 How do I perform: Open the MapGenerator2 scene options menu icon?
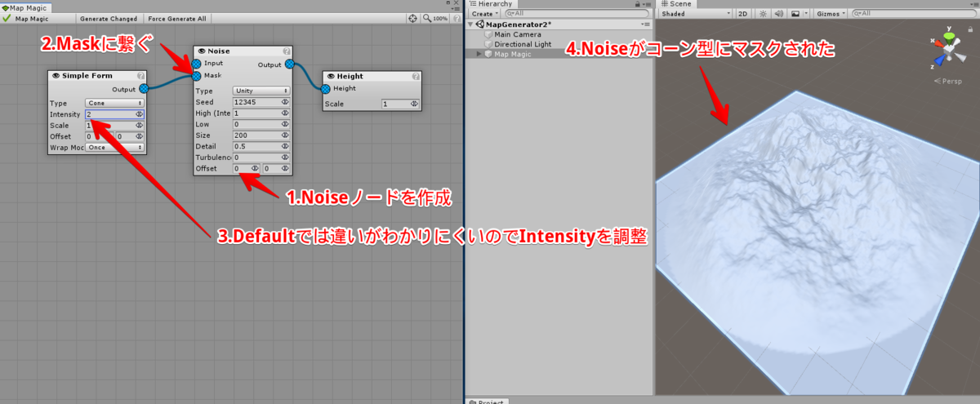646,24
